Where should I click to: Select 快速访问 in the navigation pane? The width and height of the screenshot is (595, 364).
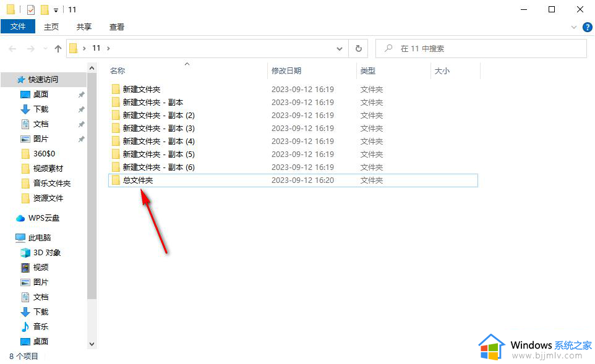pyautogui.click(x=43, y=79)
